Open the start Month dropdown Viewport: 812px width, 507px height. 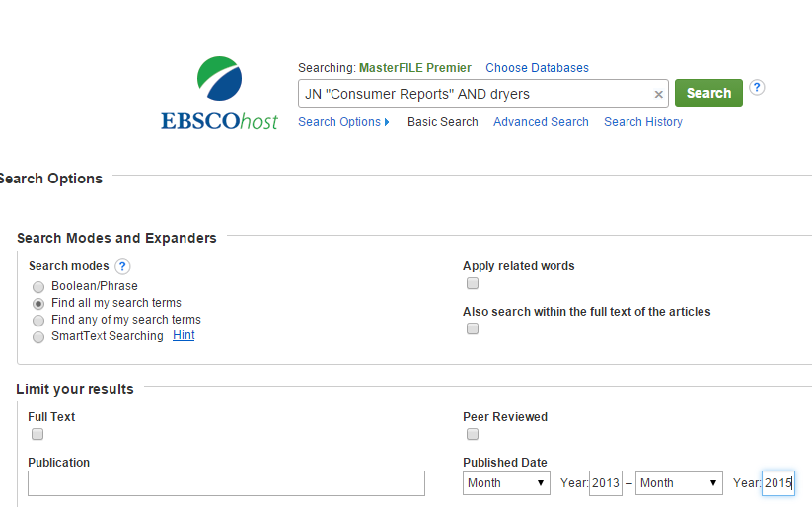coord(506,483)
